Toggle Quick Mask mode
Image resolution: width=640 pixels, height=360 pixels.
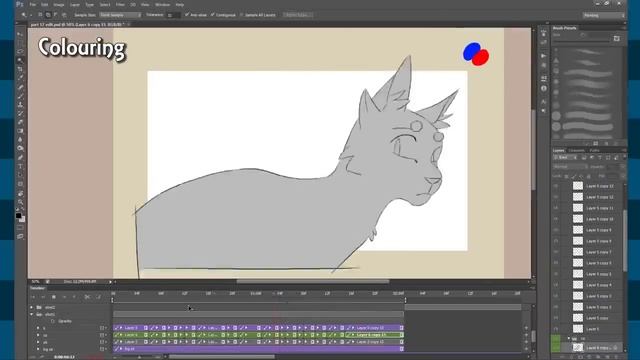coord(20,228)
